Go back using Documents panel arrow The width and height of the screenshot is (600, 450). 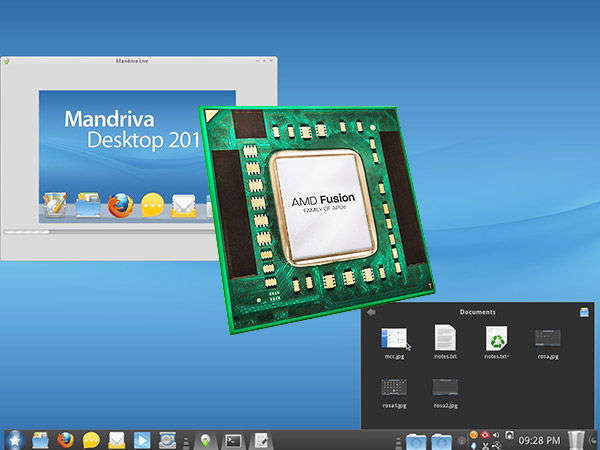(371, 312)
